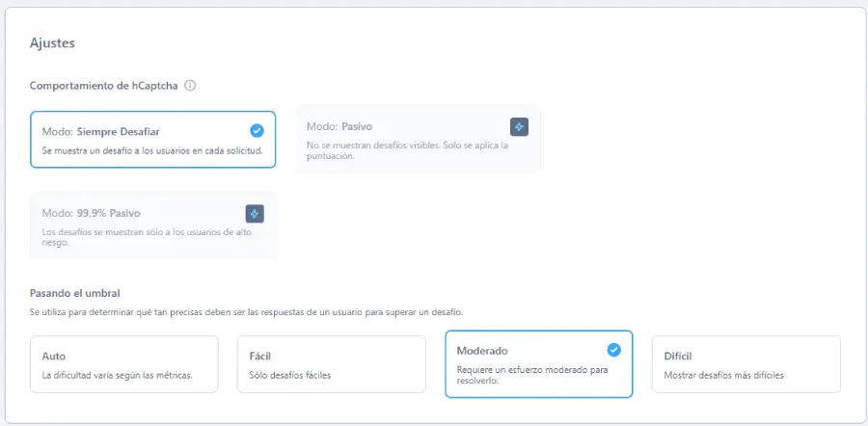The height and width of the screenshot is (426, 868).
Task: Select the Moderado threshold title
Action: click(x=482, y=351)
